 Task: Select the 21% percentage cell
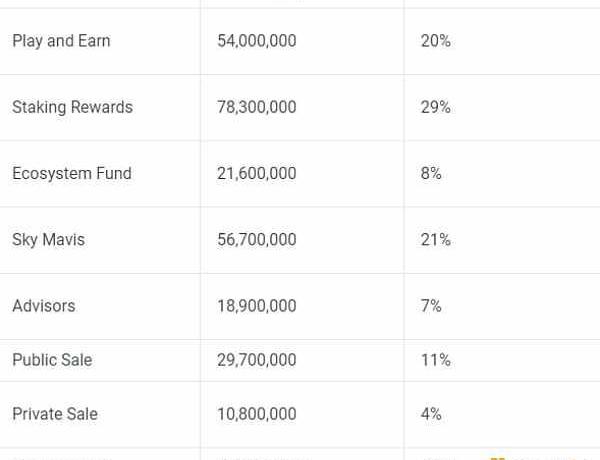tap(435, 240)
